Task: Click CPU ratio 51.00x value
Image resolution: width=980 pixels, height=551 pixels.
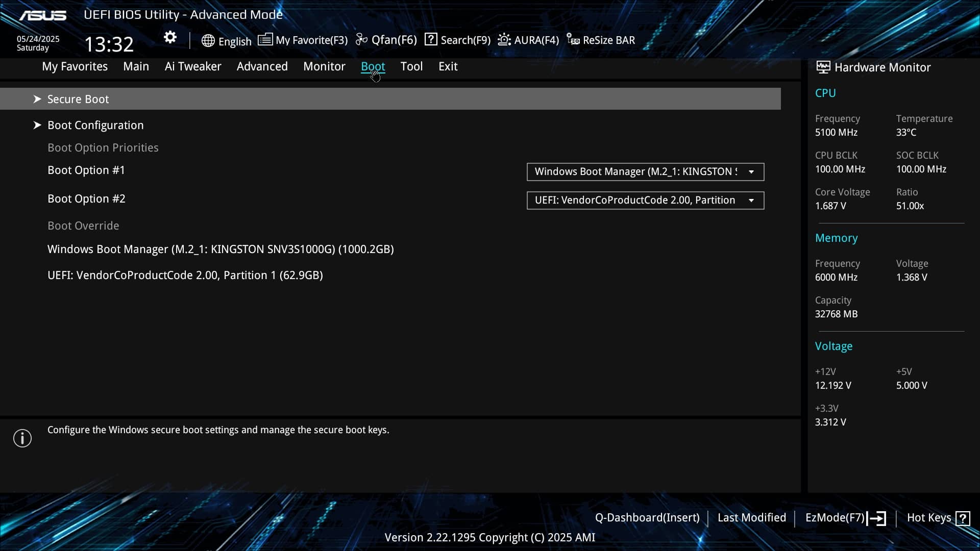Action: [x=910, y=206]
